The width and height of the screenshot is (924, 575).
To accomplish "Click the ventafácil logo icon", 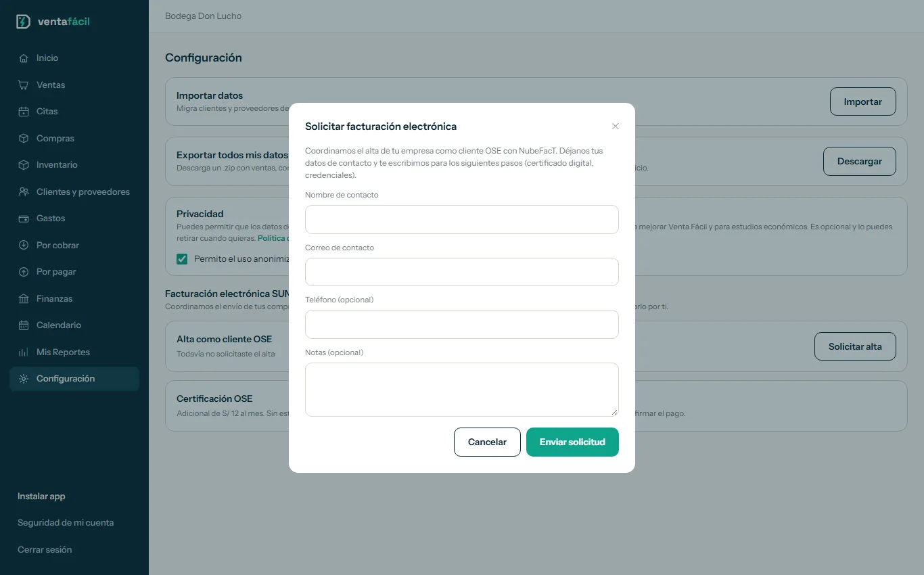I will (23, 22).
